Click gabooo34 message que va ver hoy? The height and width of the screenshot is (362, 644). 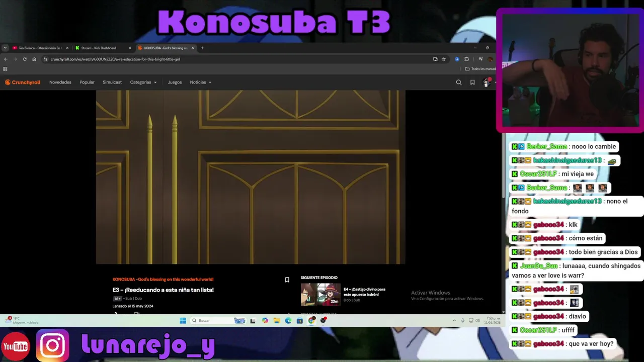(563, 343)
